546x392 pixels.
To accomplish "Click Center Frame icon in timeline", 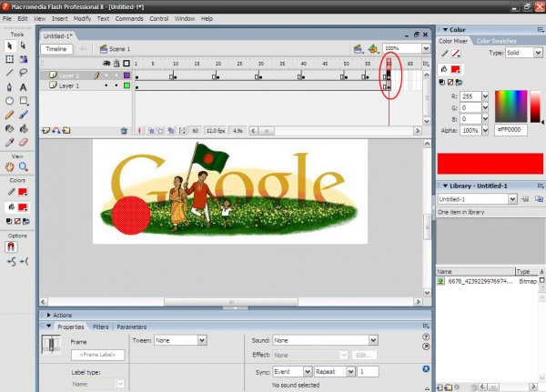I will click(x=139, y=131).
